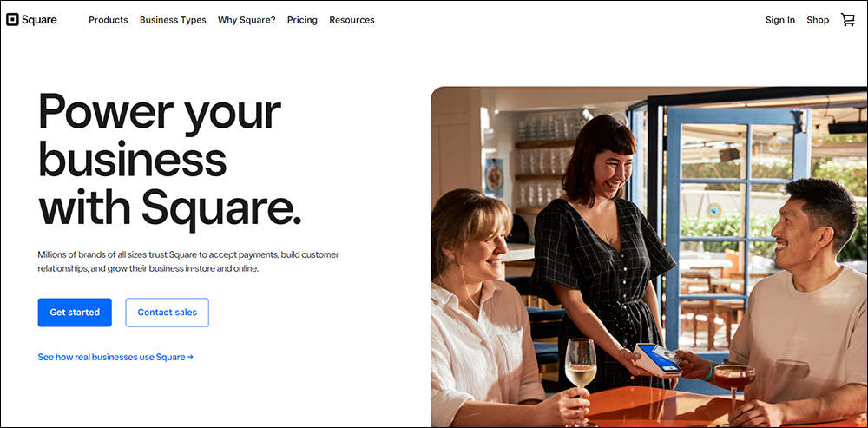Click the Get started button

tap(75, 313)
